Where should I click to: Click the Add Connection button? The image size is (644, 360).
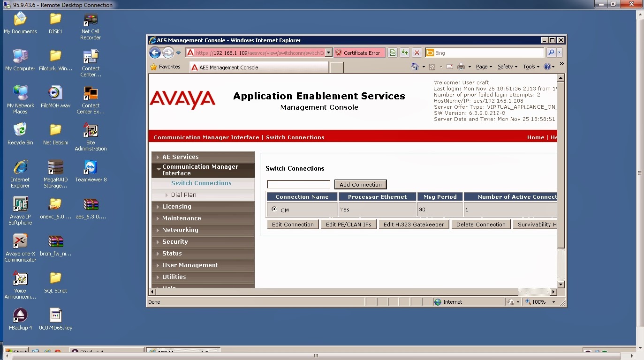[x=360, y=185]
